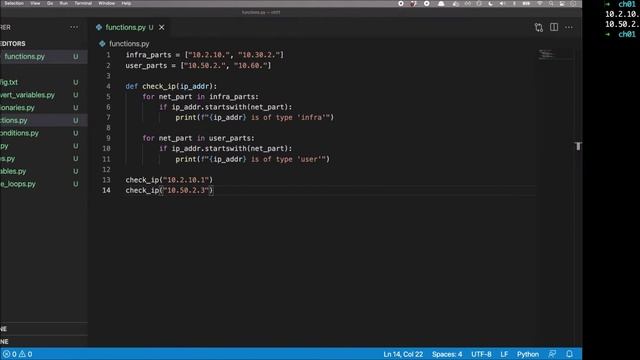The width and height of the screenshot is (640, 360).
Task: Select the highlighted ctions.py file in Explorer list
Action: [x=44, y=120]
